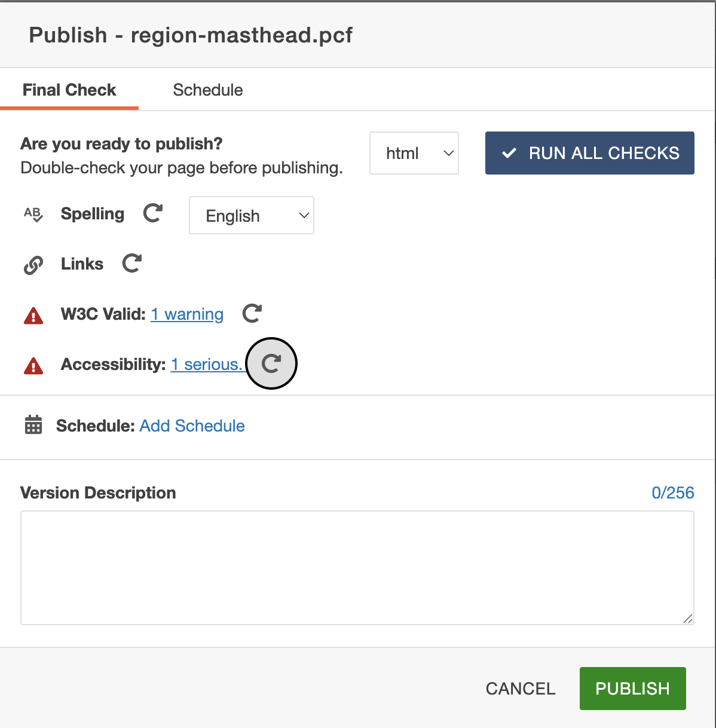Click the W3C Valid warning triangle icon

tap(33, 315)
